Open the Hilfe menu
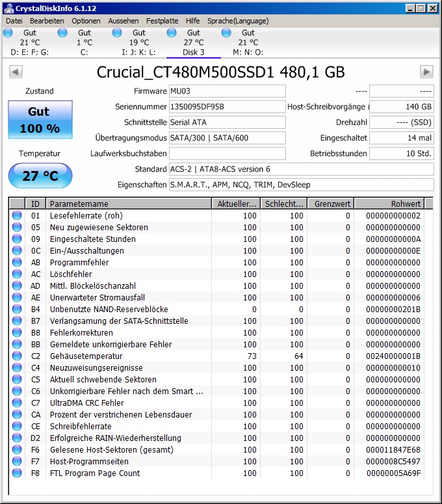The image size is (442, 504). [193, 21]
